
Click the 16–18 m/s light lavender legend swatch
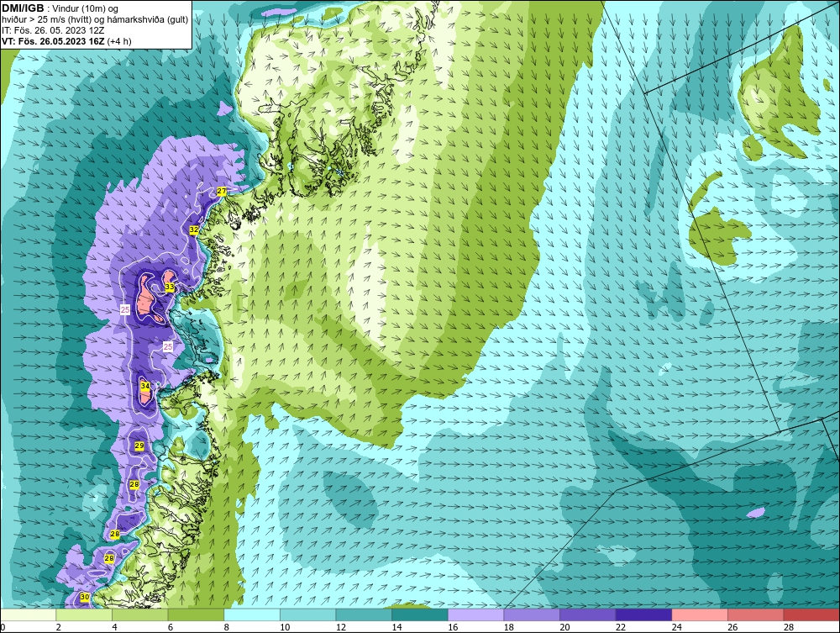[x=475, y=615]
